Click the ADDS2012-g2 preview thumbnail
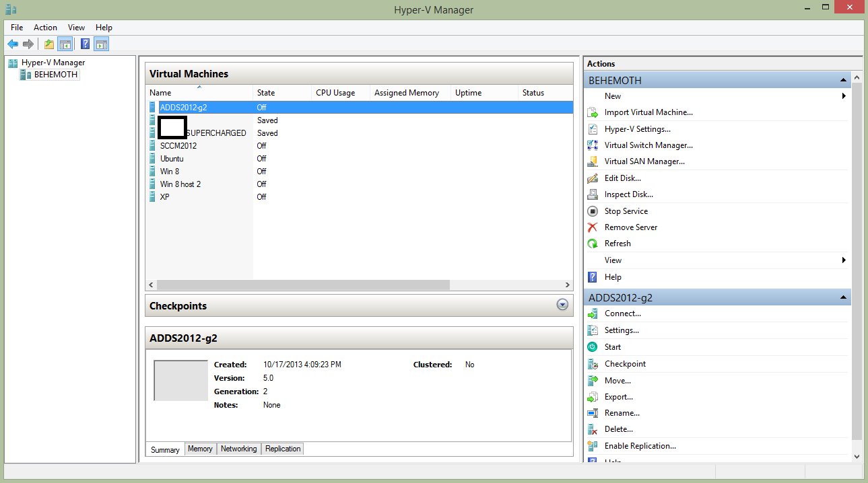The height and width of the screenshot is (483, 868). click(x=180, y=381)
